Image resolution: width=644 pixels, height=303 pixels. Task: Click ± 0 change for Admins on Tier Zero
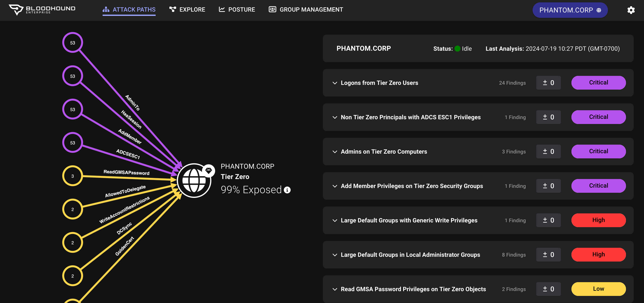coord(548,151)
